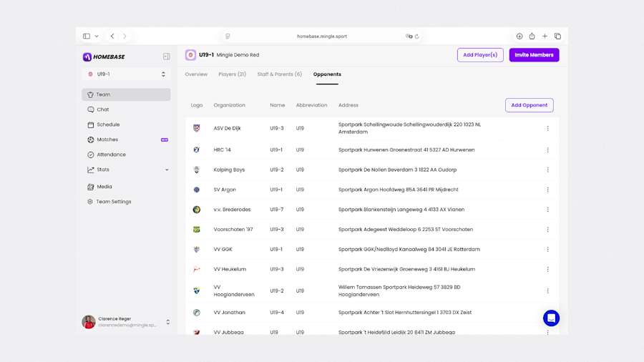The width and height of the screenshot is (644, 362).
Task: Click the Attendance checkmark icon
Action: tap(90, 155)
